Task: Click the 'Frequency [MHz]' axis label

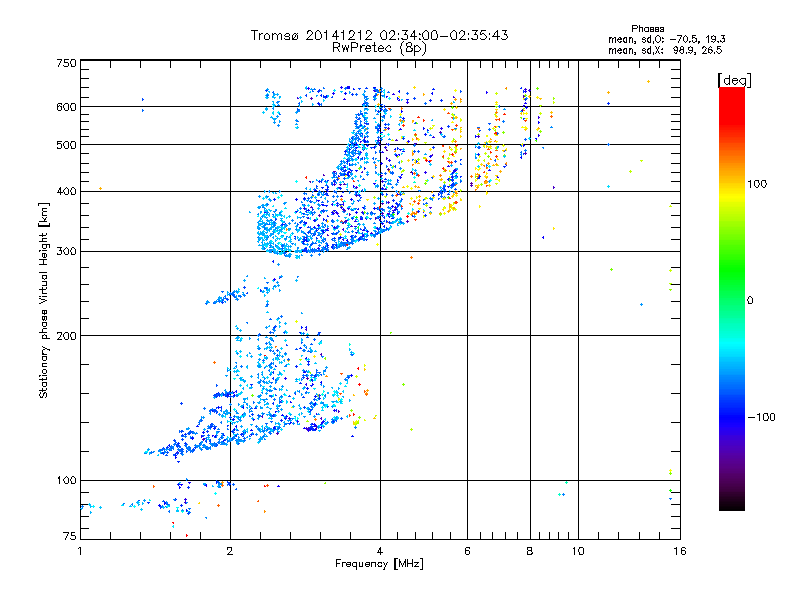Action: (379, 564)
